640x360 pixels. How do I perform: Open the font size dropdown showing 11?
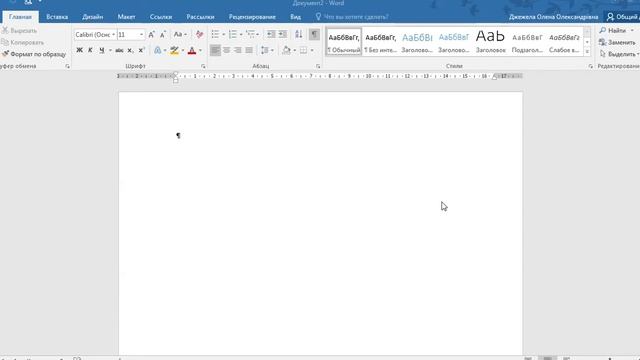point(141,35)
